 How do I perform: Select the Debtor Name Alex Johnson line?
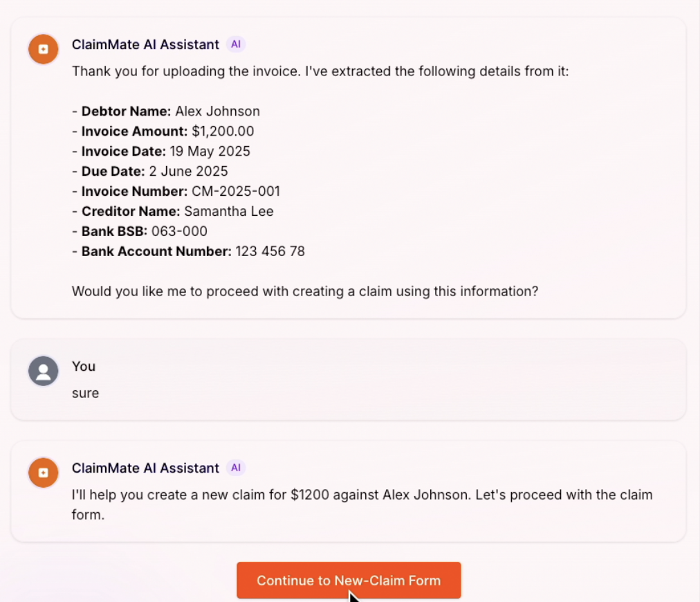pyautogui.click(x=165, y=111)
